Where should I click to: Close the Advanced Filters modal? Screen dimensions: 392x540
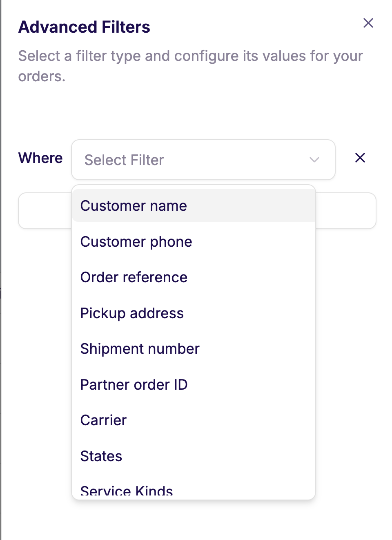(x=368, y=23)
